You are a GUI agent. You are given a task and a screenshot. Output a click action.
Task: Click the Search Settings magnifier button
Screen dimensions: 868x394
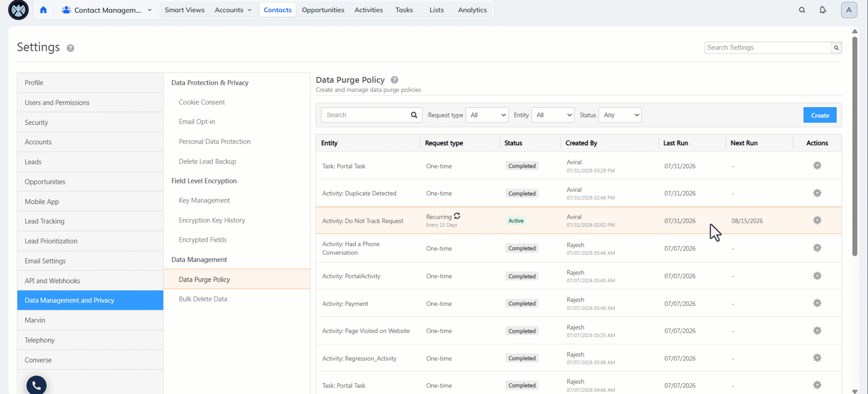pos(836,48)
